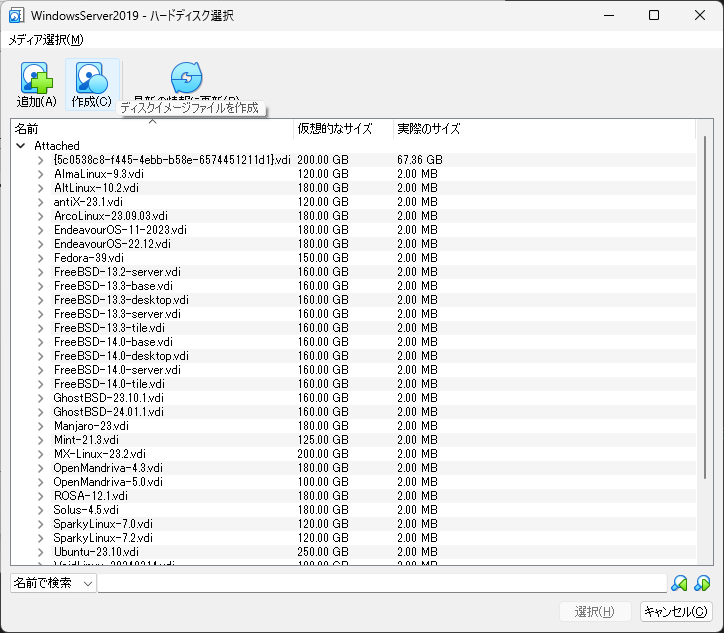This screenshot has width=724, height=633.
Task: Expand the AltLinux-10.2.vdi row
Action: coord(41,188)
